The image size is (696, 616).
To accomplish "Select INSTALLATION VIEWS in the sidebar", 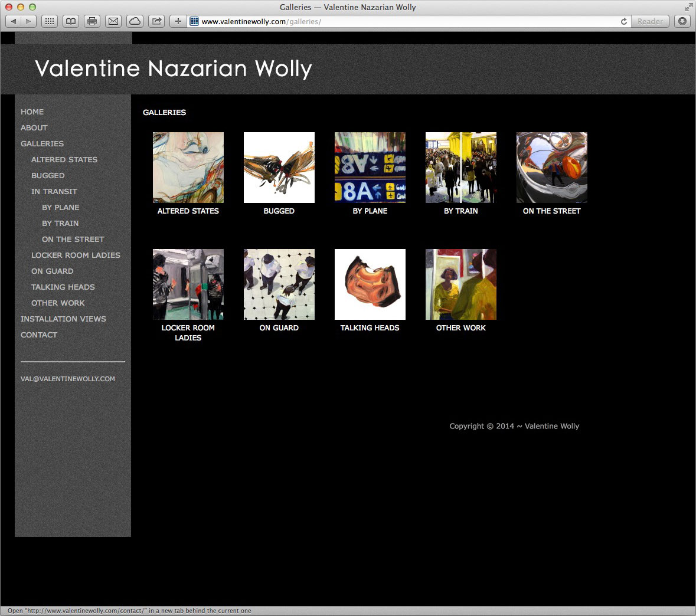I will (x=63, y=319).
